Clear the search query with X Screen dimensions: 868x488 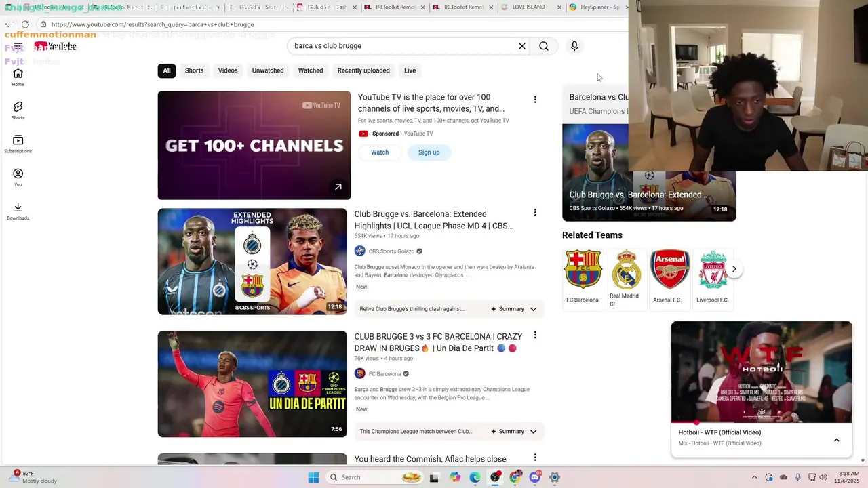[x=522, y=46]
